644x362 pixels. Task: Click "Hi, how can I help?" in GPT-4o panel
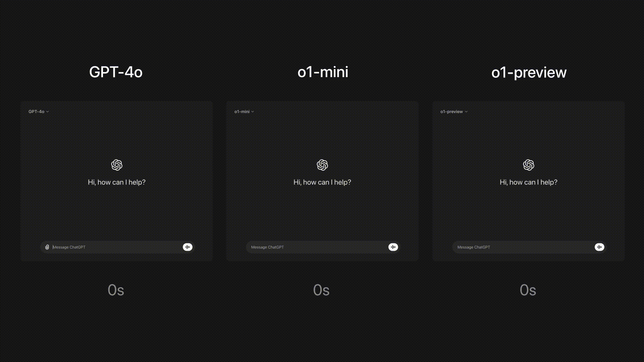click(117, 182)
